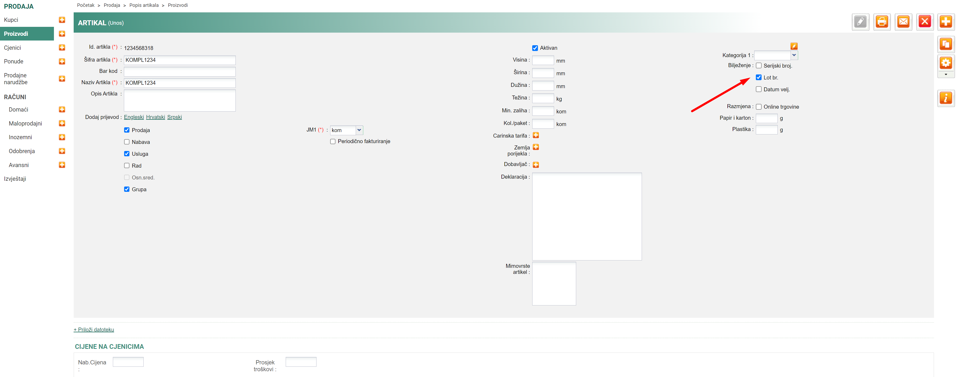Click the Engleski translation link
The image size is (980, 377).
tap(134, 117)
